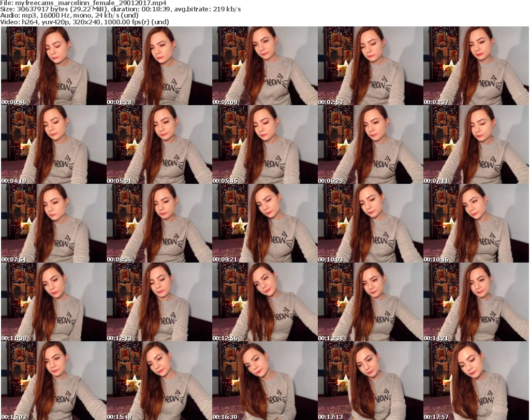Viewport: 530px width, 420px height.
Task: Select the thumbnail timestamped 00:15:48
Action: point(159,381)
